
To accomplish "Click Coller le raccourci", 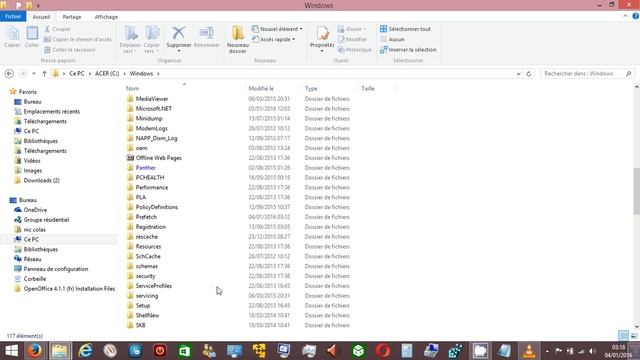I will 70,49.
